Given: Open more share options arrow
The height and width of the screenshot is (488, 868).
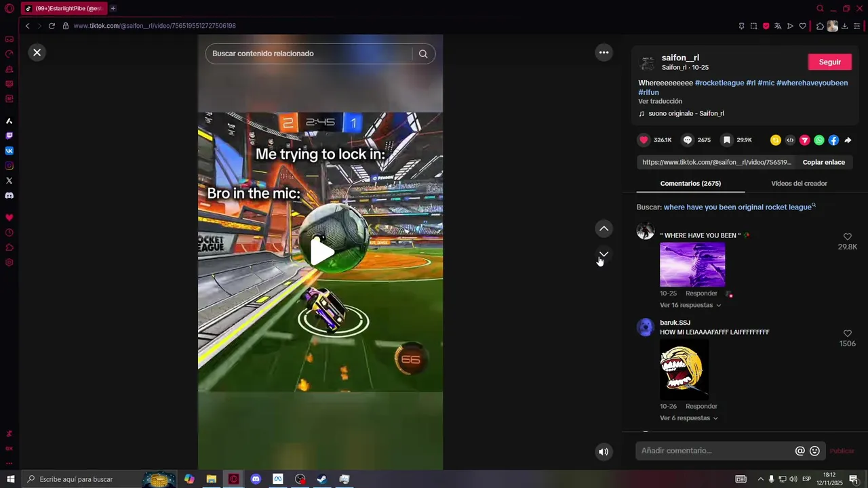Looking at the screenshot, I should [848, 140].
